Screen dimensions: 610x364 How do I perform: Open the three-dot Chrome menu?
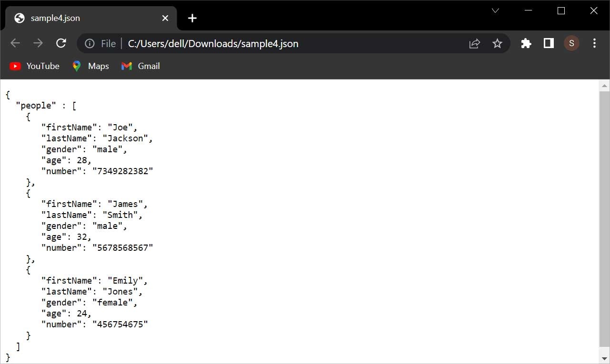click(x=594, y=43)
